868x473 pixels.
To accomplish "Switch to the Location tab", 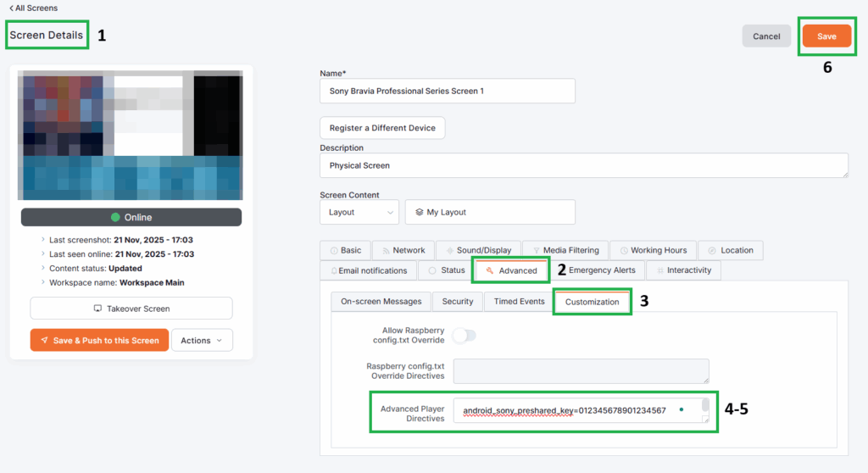I will tap(730, 250).
